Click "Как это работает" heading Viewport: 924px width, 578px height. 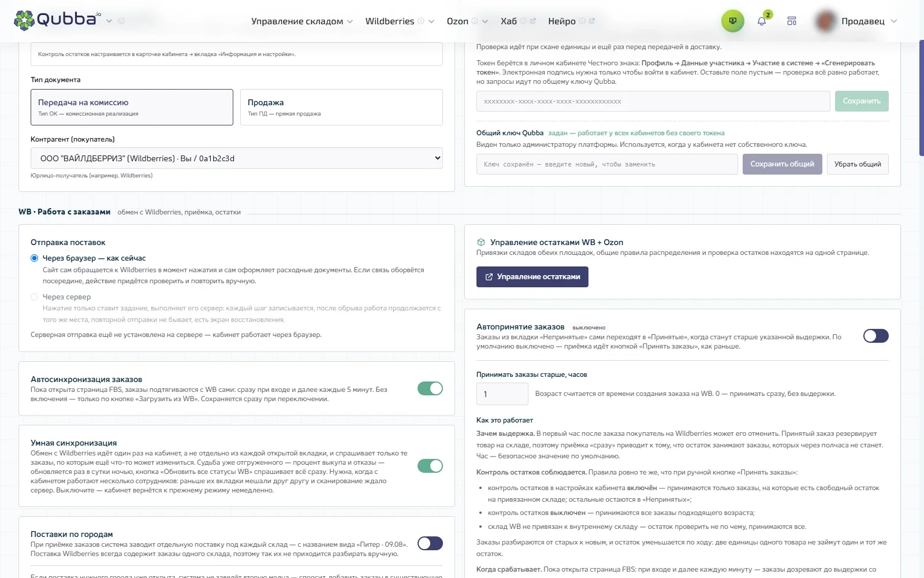(505, 420)
